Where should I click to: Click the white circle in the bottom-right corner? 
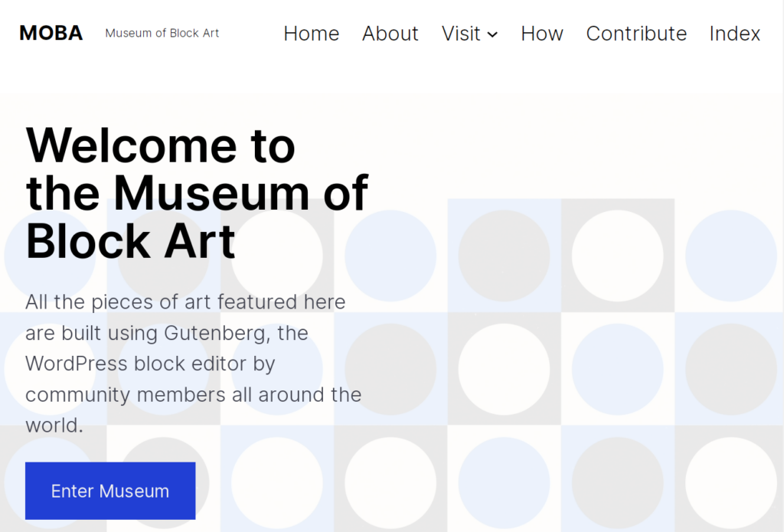pos(731,483)
